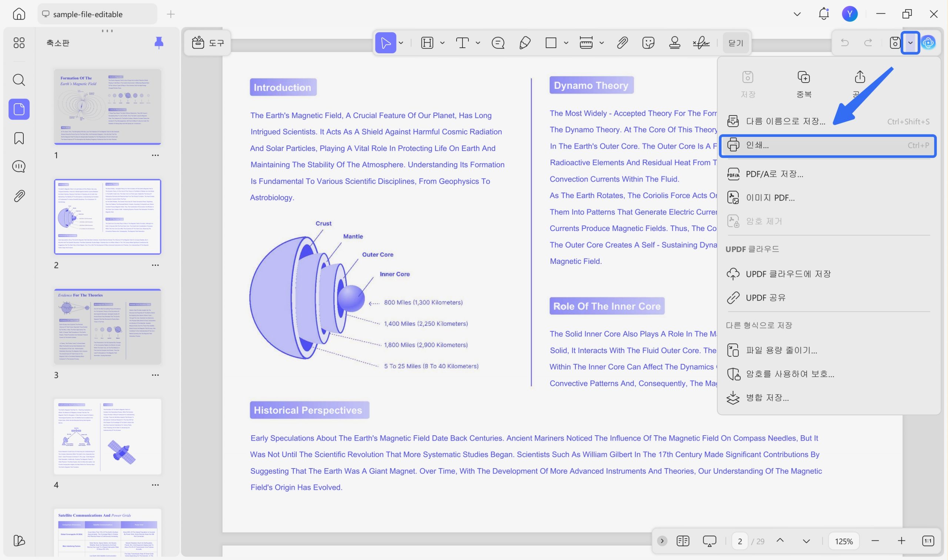
Task: Click the notification bell icon
Action: coord(824,14)
